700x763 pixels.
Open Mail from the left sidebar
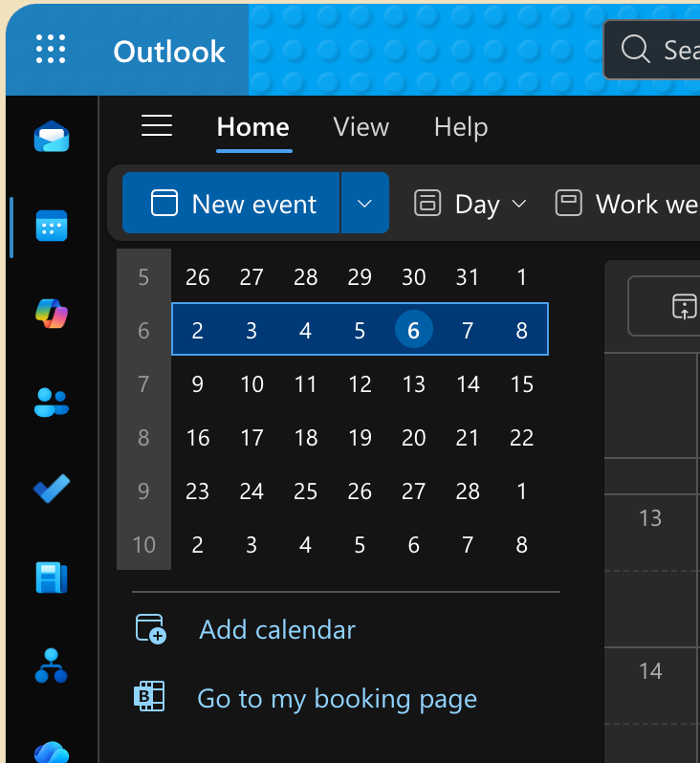pyautogui.click(x=51, y=137)
